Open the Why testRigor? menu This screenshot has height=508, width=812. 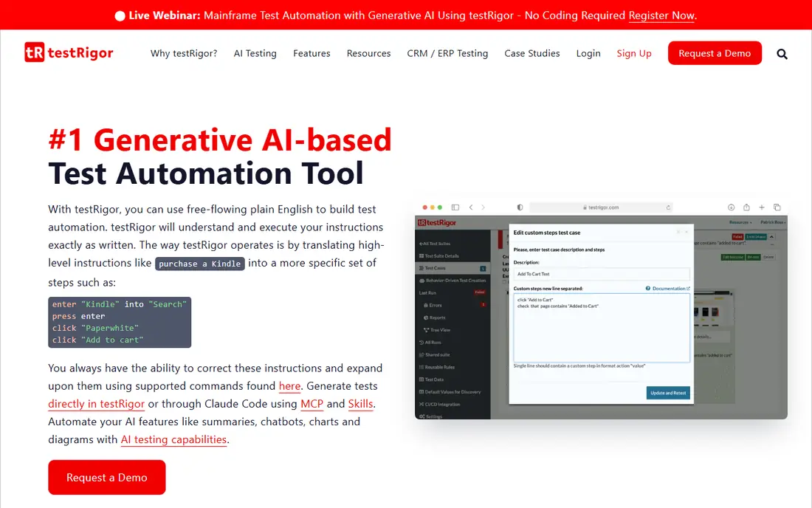coord(184,53)
